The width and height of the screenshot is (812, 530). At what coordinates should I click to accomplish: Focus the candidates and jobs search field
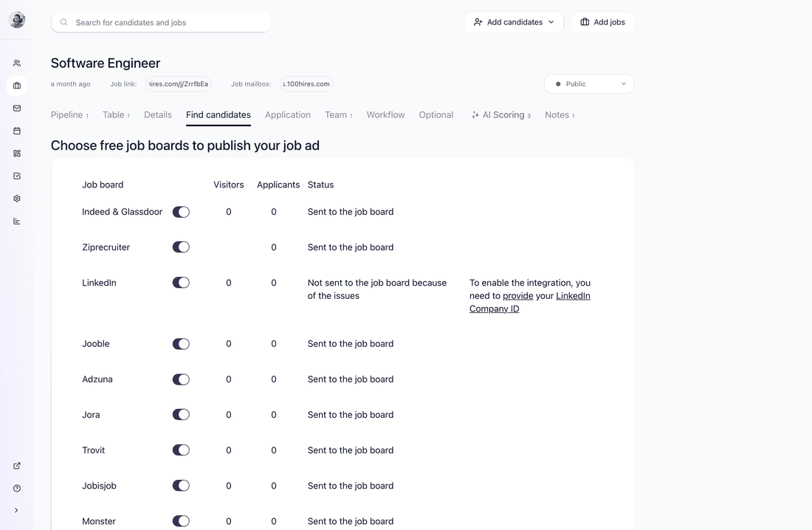pyautogui.click(x=160, y=22)
